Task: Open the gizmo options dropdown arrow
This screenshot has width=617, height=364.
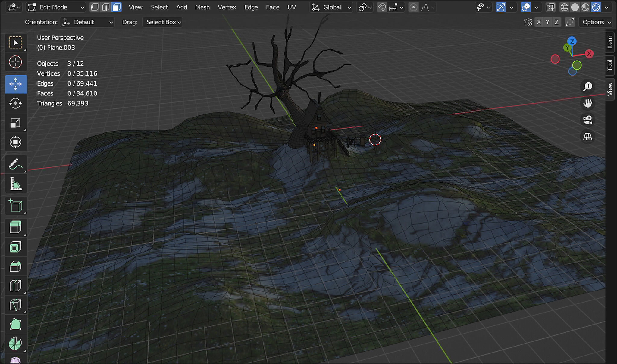Action: click(x=511, y=7)
